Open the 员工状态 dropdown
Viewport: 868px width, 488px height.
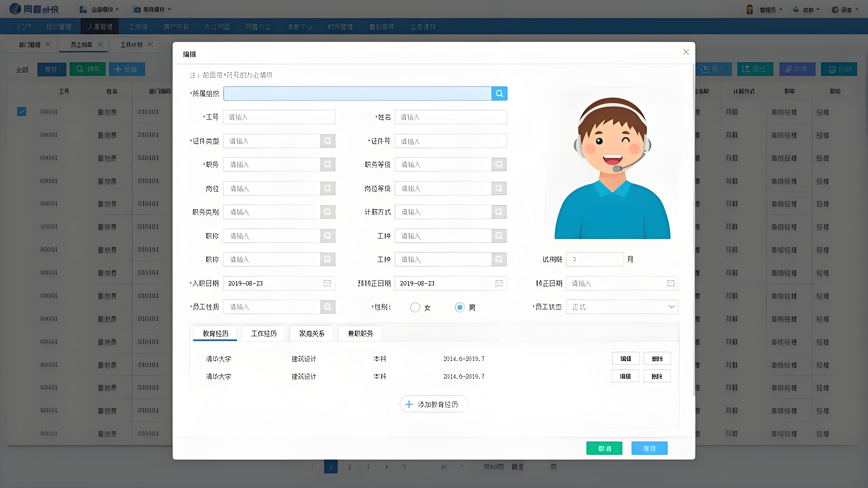(622, 307)
